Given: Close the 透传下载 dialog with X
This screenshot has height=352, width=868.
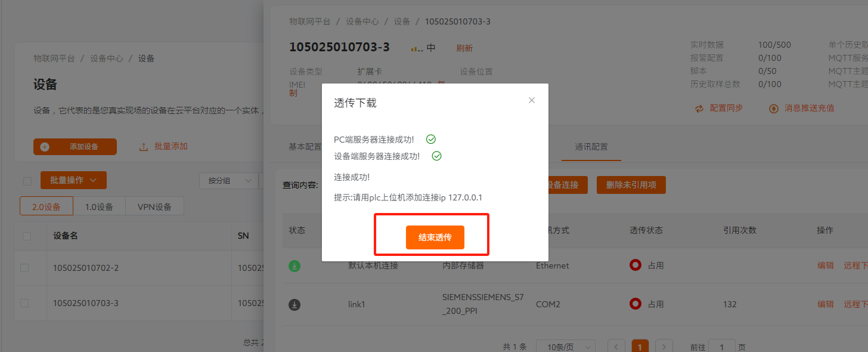Looking at the screenshot, I should coord(532,100).
